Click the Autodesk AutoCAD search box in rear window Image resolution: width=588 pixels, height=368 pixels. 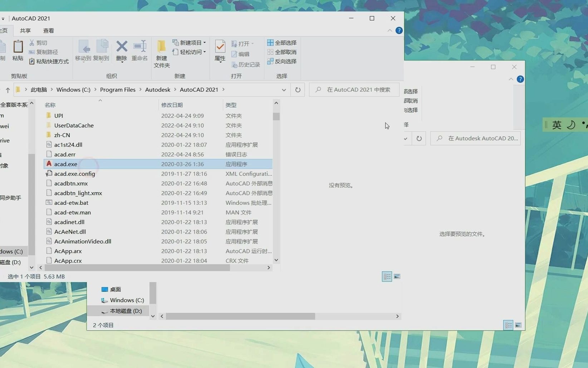[475, 138]
